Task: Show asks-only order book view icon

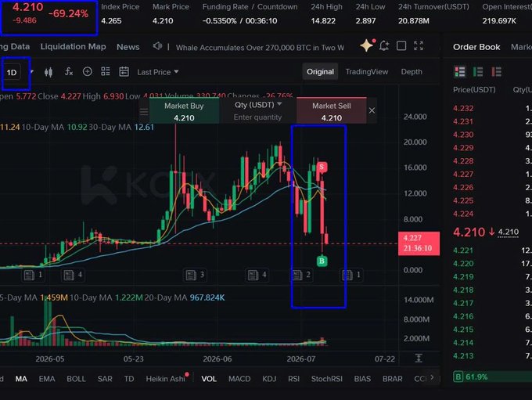Action: (496, 72)
